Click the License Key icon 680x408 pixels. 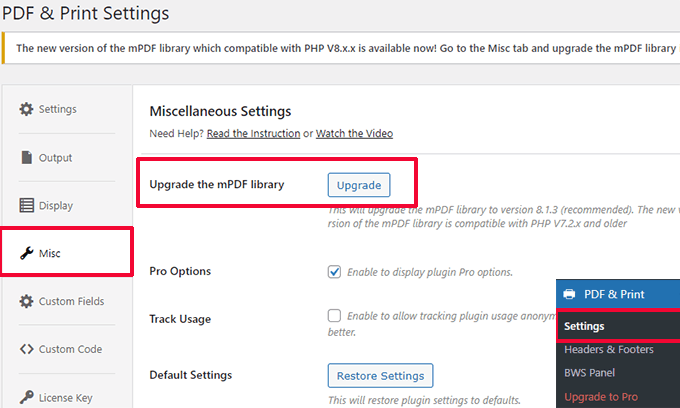pyautogui.click(x=26, y=397)
